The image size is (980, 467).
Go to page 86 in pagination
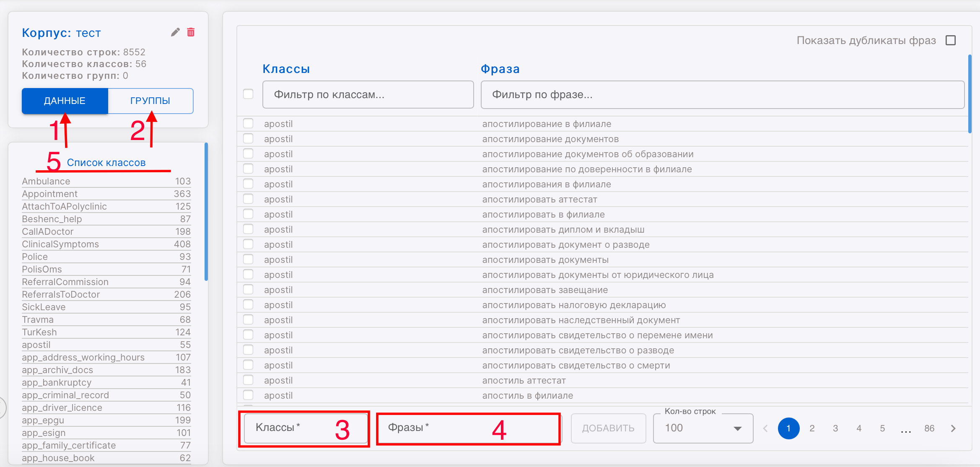[x=929, y=428]
